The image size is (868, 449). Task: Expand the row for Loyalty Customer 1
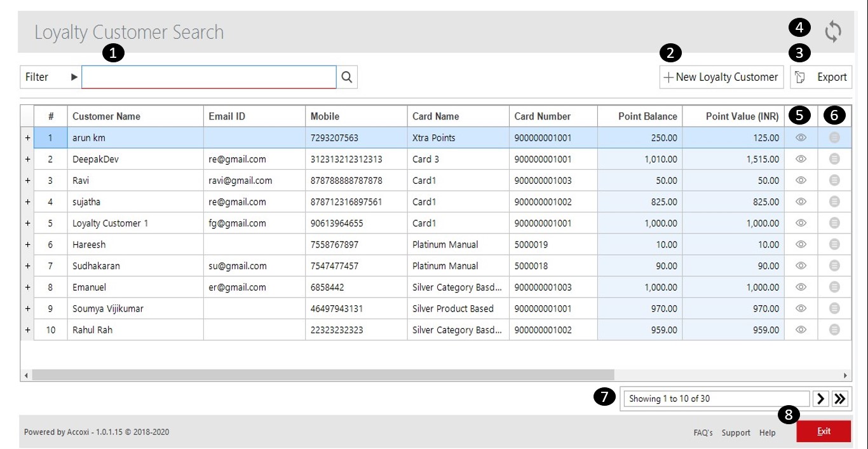(x=27, y=223)
